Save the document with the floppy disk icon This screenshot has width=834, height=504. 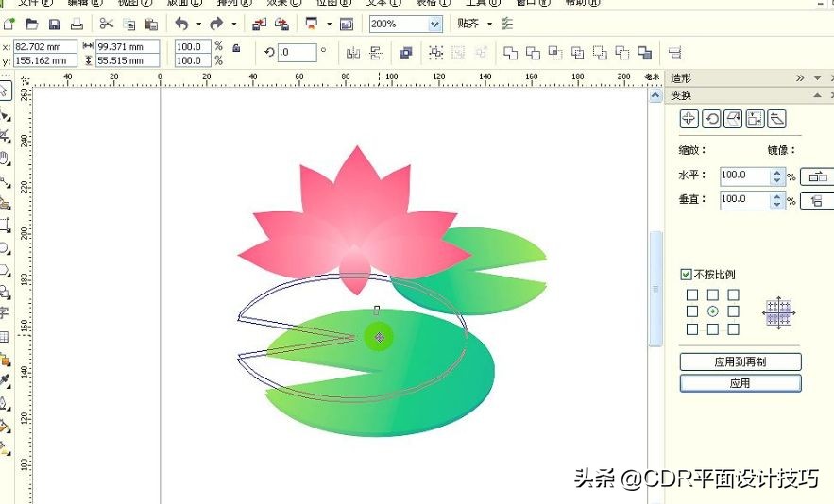[x=54, y=24]
